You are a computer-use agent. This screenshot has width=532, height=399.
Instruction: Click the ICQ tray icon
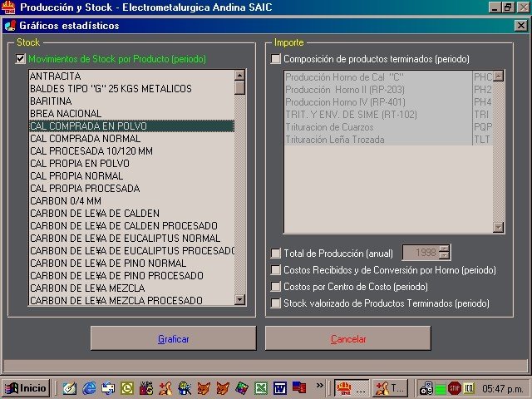469,388
